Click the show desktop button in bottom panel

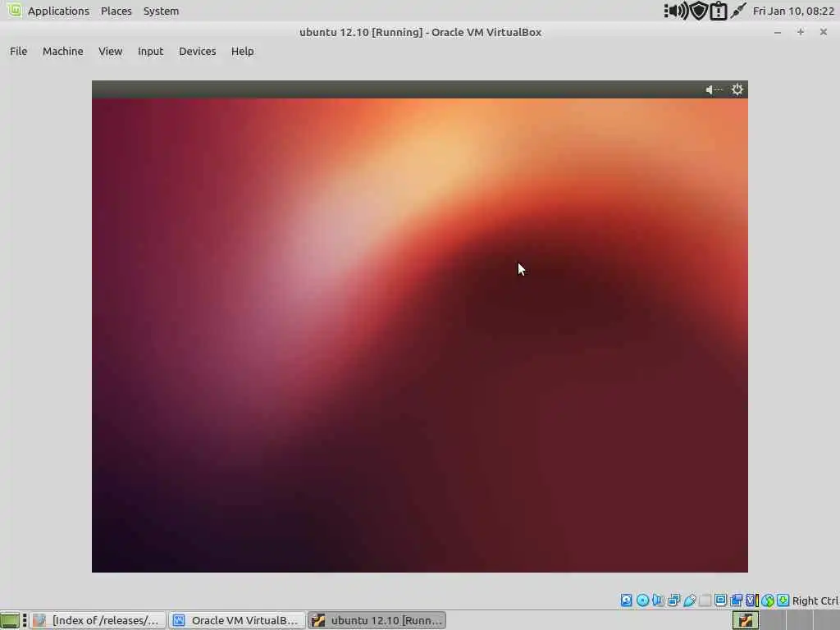coord(10,620)
